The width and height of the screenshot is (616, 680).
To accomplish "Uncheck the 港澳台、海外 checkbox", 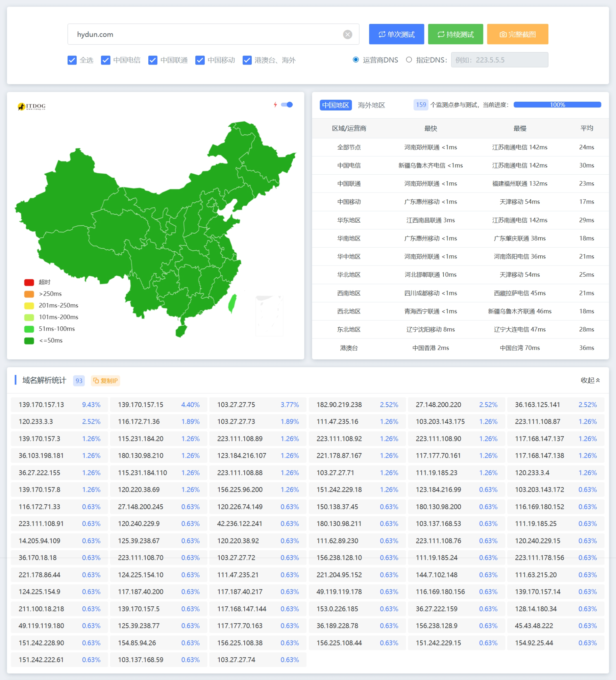I will [247, 60].
